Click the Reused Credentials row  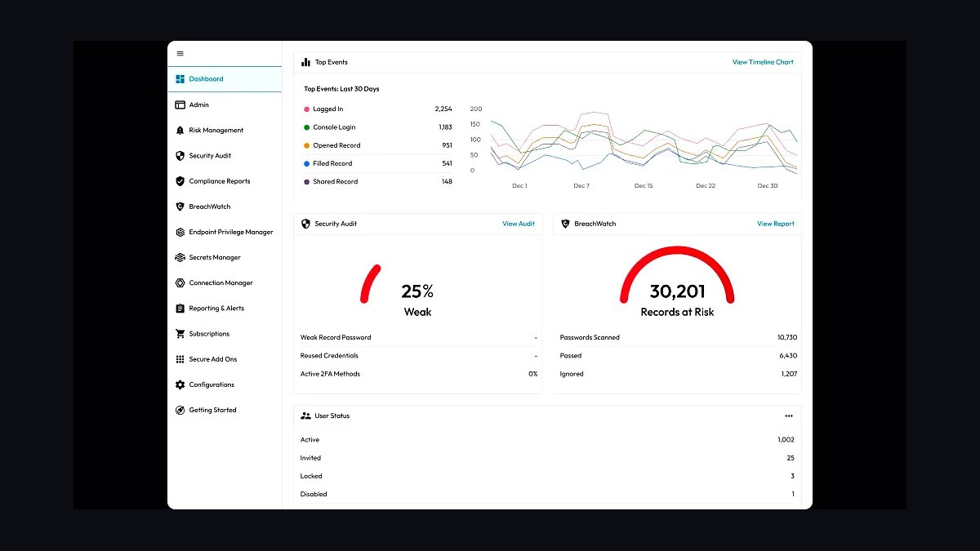tap(419, 356)
